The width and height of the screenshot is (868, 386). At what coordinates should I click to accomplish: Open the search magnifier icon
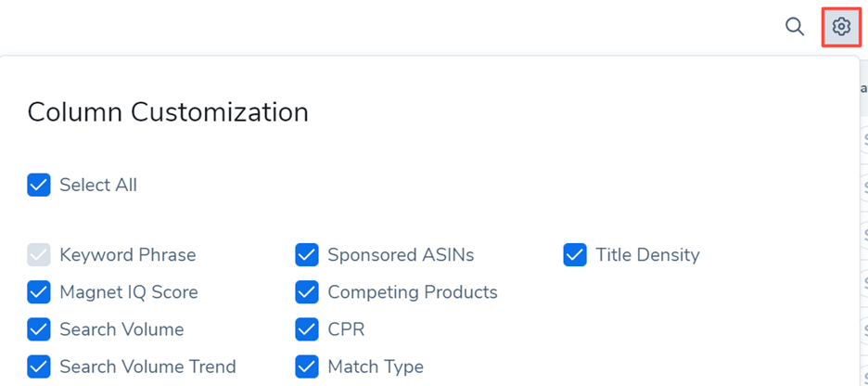[x=795, y=27]
